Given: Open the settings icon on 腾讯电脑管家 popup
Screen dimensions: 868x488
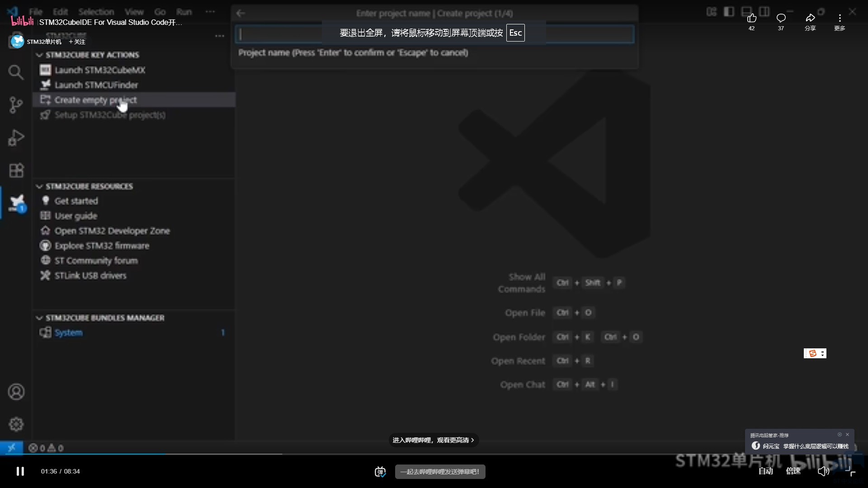Looking at the screenshot, I should (x=840, y=435).
